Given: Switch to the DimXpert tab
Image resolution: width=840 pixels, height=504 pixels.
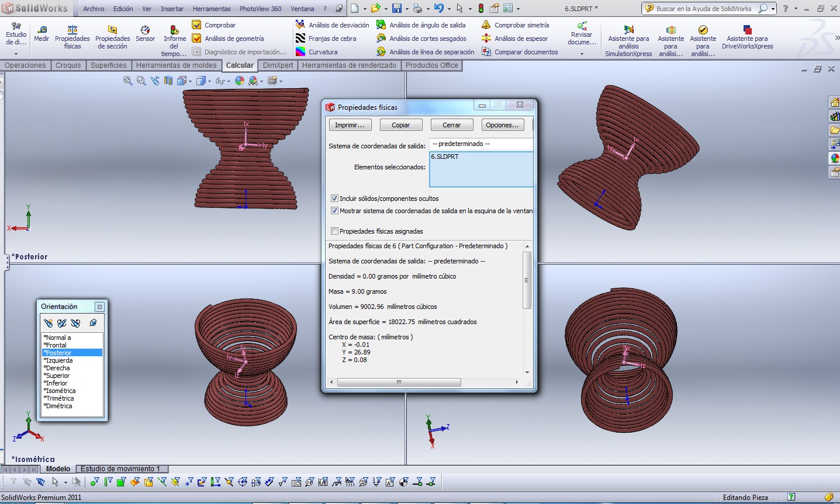Looking at the screenshot, I should coord(278,65).
